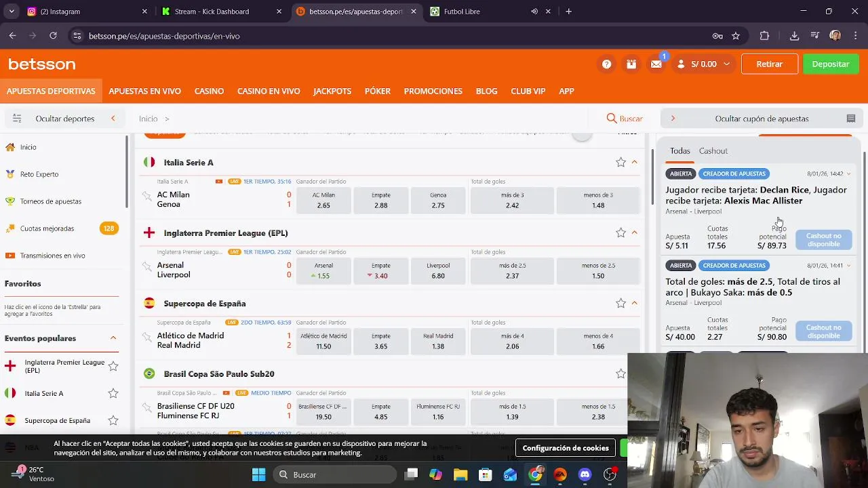Collapse the bet slip with red arrow
868x488 pixels.
tap(673, 119)
